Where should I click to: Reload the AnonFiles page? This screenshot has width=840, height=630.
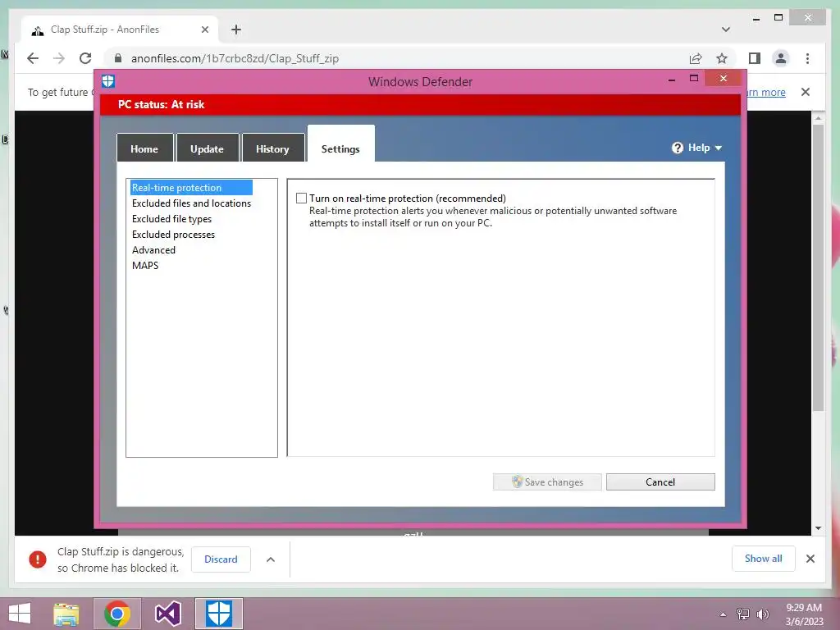point(85,58)
